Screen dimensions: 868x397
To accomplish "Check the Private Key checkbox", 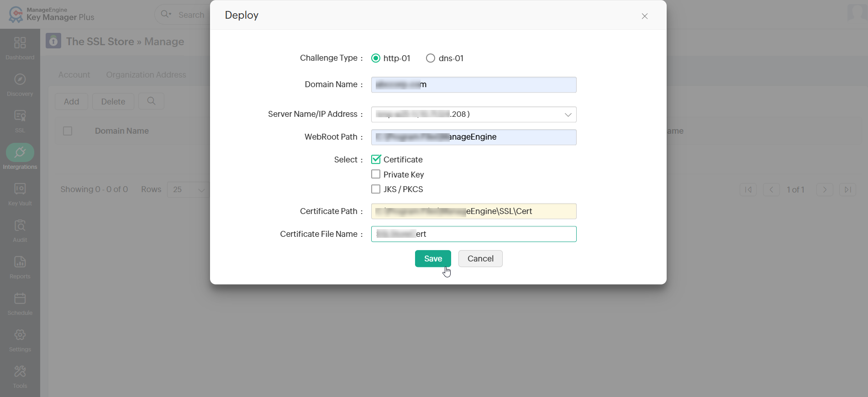I will 376,174.
